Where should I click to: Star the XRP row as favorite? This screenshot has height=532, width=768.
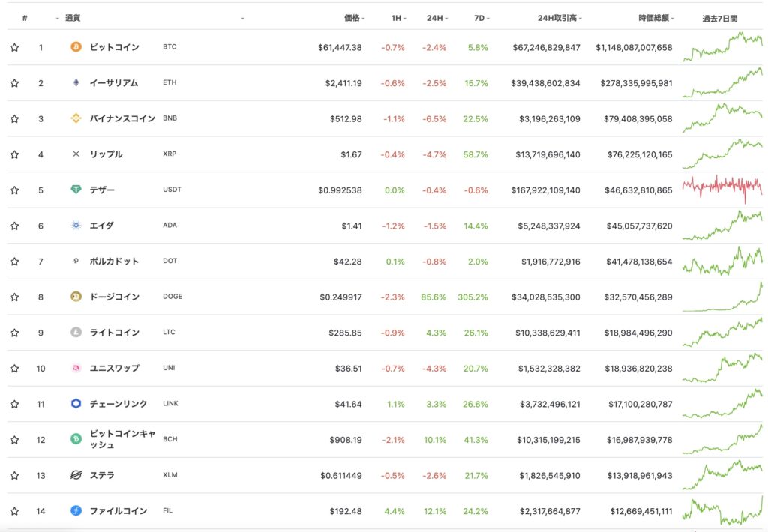(15, 154)
